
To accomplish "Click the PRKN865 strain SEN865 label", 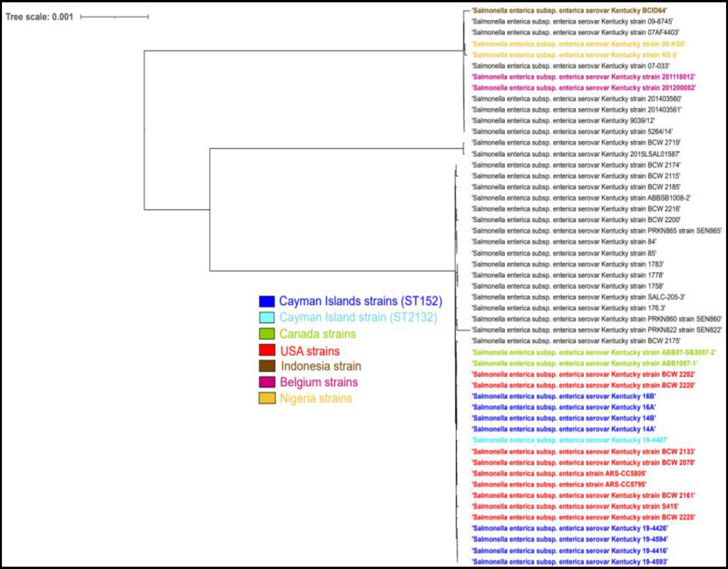I will (x=597, y=231).
